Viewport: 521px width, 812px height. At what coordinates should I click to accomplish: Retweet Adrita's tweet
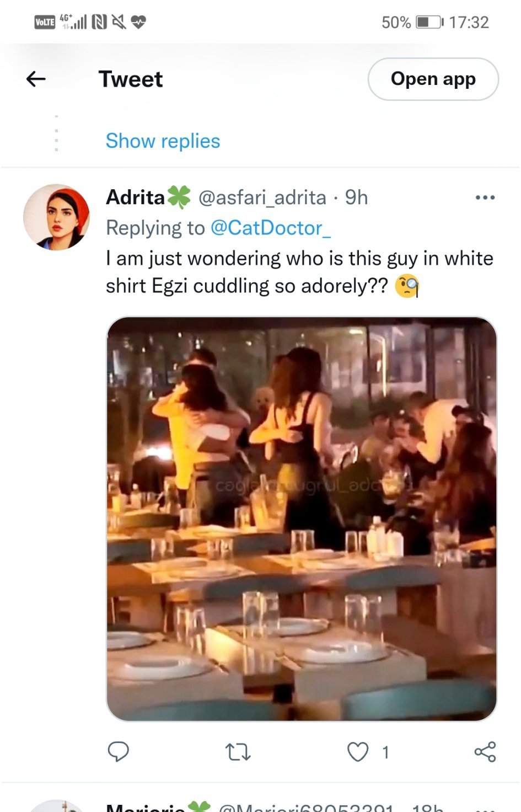pos(238,751)
